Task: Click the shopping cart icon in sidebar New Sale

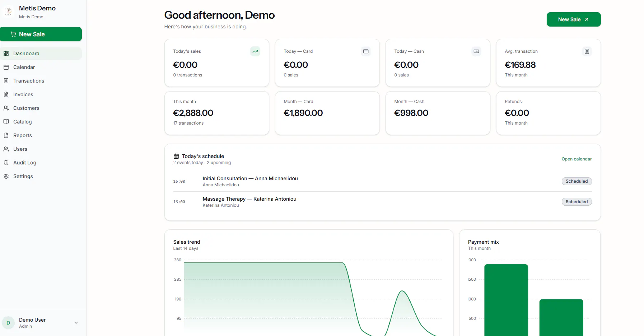Action: pyautogui.click(x=13, y=34)
